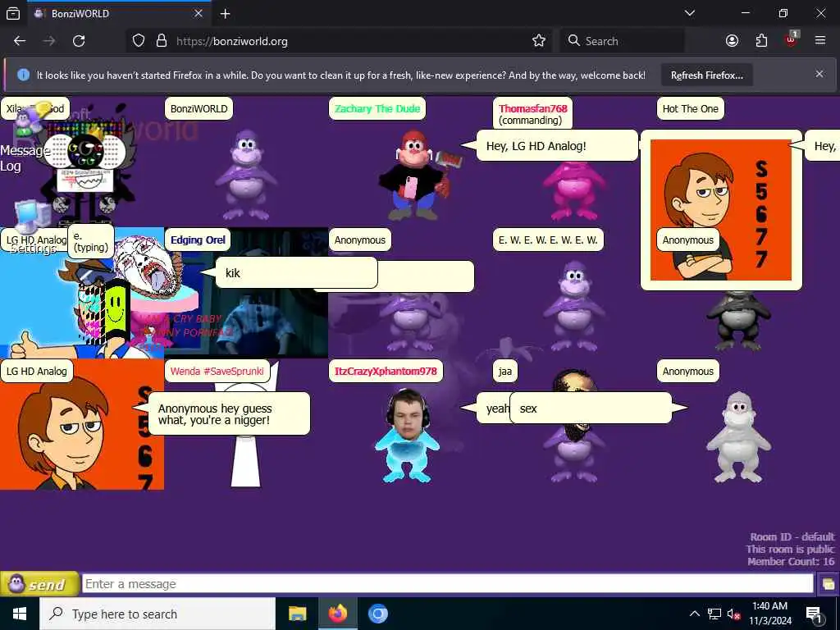Click the uBlock Origin extension icon

[792, 39]
